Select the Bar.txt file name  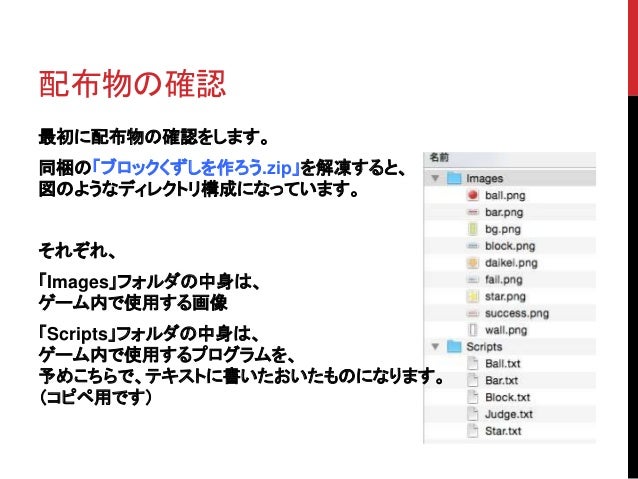click(x=502, y=381)
